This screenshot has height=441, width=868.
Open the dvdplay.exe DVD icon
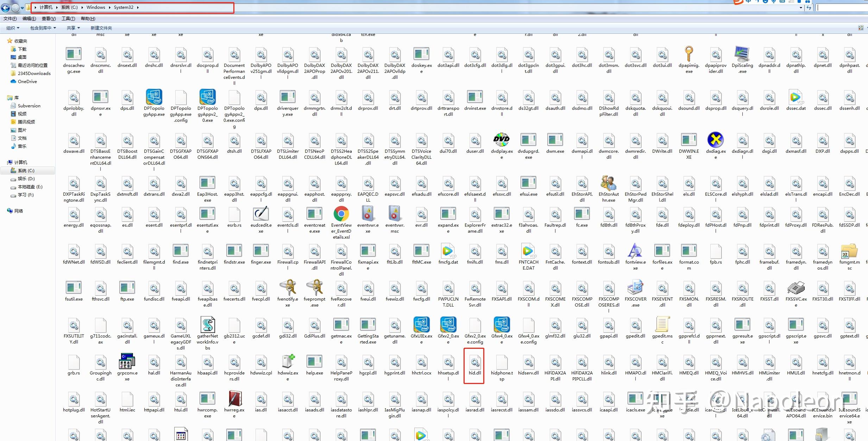502,140
